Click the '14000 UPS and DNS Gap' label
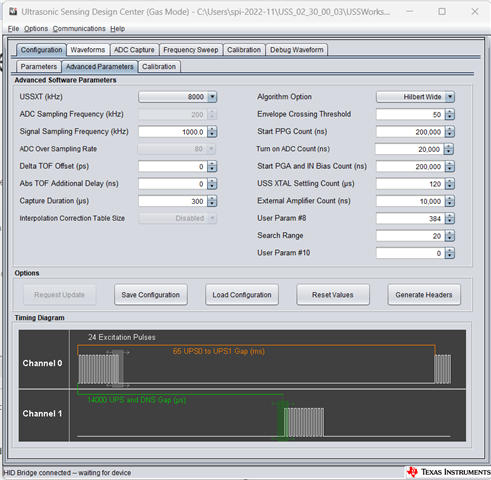 137,400
